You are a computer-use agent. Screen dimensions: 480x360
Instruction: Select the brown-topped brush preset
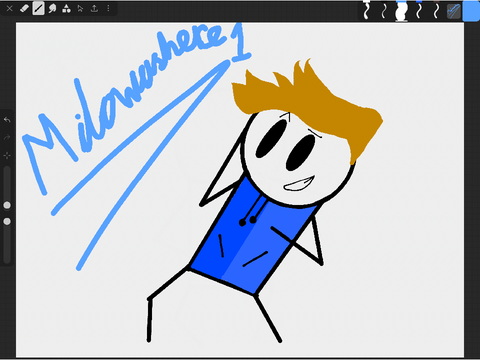click(436, 10)
